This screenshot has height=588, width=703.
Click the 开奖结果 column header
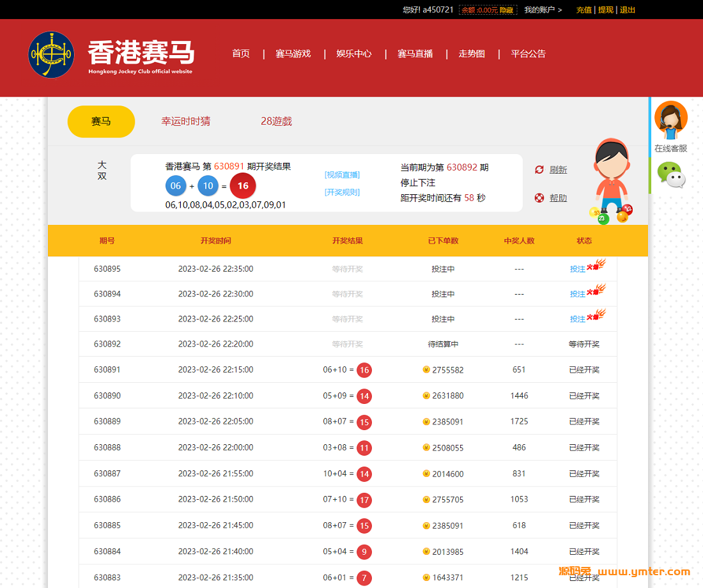(x=348, y=241)
